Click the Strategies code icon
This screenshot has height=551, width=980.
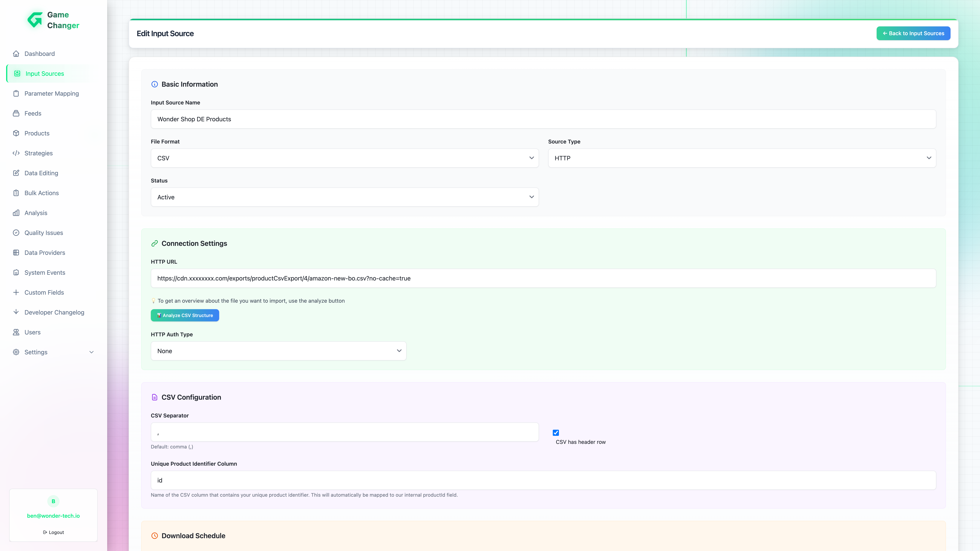(x=16, y=153)
